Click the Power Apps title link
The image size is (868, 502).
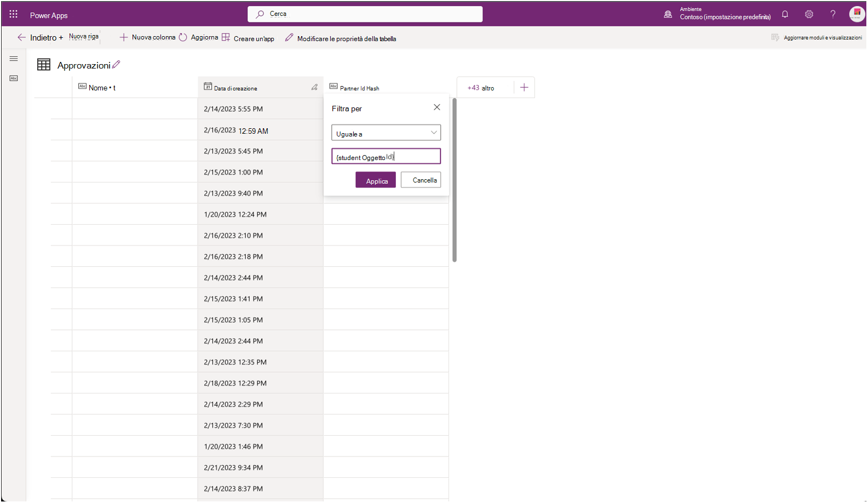click(x=49, y=15)
